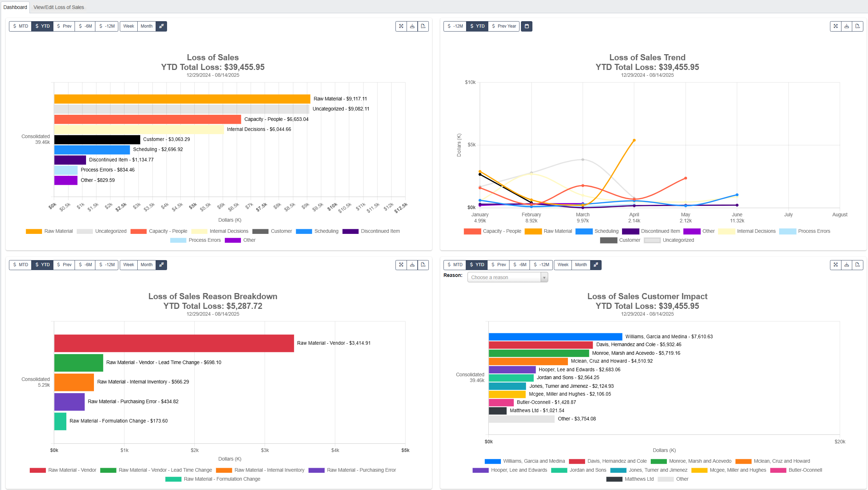Switch to the View/Edit Loss of Sales tab
This screenshot has height=490, width=868.
(58, 7)
